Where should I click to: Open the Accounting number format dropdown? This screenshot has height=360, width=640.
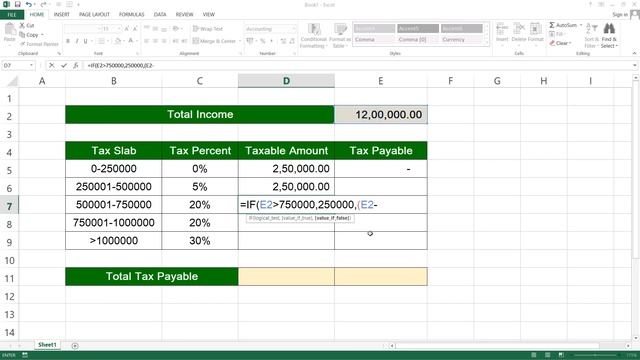[x=294, y=29]
